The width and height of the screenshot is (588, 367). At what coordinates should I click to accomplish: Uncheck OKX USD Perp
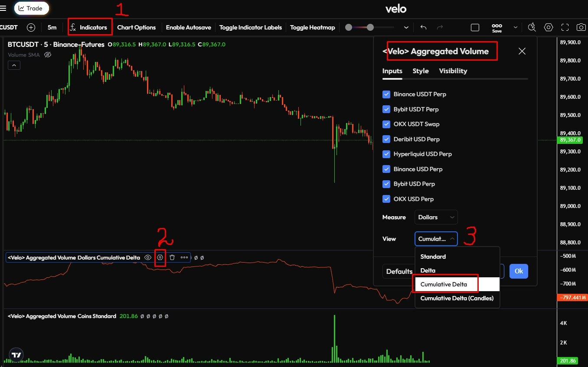coord(386,199)
